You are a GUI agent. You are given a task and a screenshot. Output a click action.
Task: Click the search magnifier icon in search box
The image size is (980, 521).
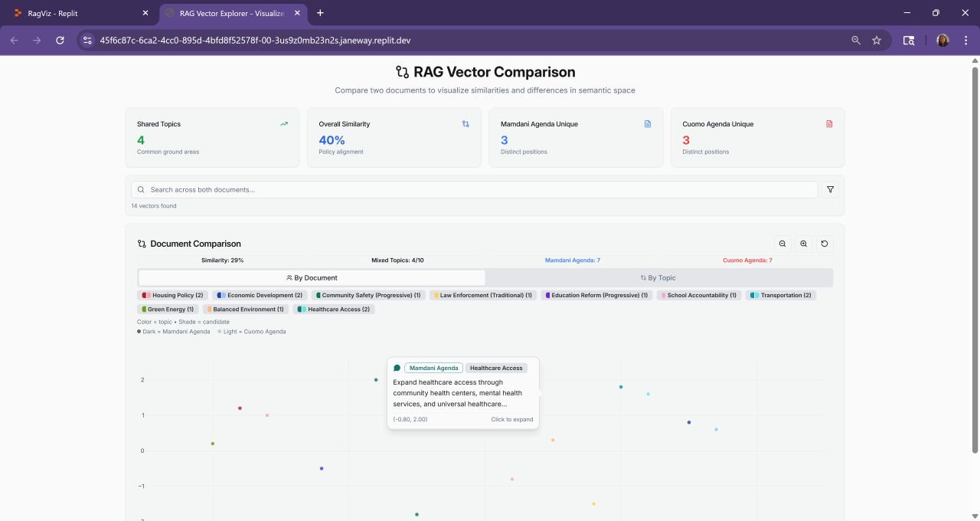click(x=141, y=189)
